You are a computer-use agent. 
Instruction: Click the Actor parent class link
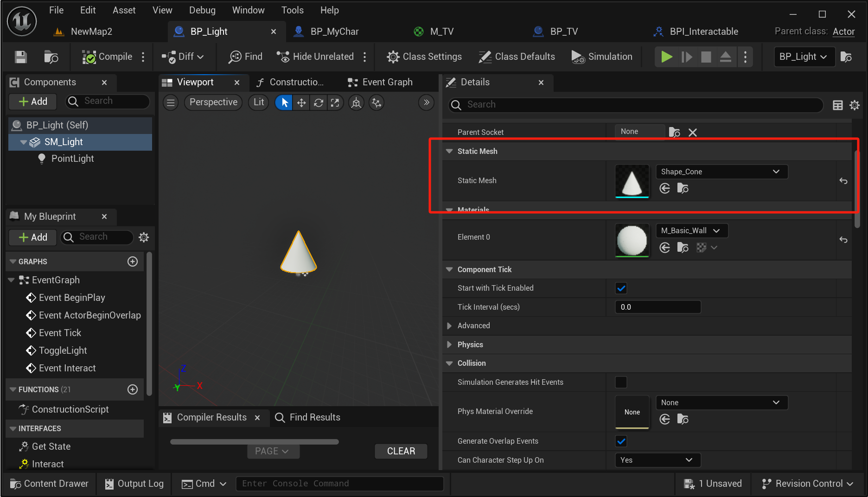click(843, 32)
